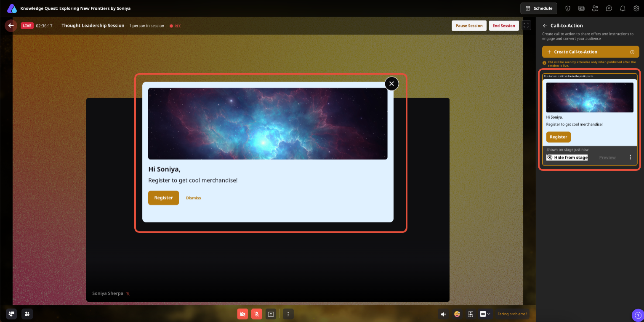This screenshot has width=644, height=322.
Task: Click the Facing problems? link
Action: click(512, 314)
